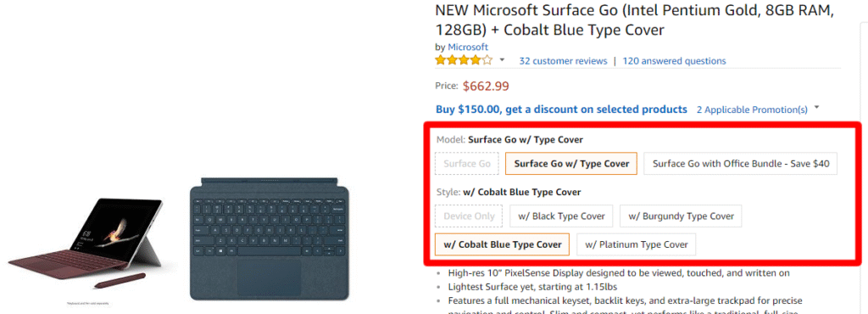Choose w/ Black Type Cover style
Image resolution: width=868 pixels, height=314 pixels.
pos(561,216)
